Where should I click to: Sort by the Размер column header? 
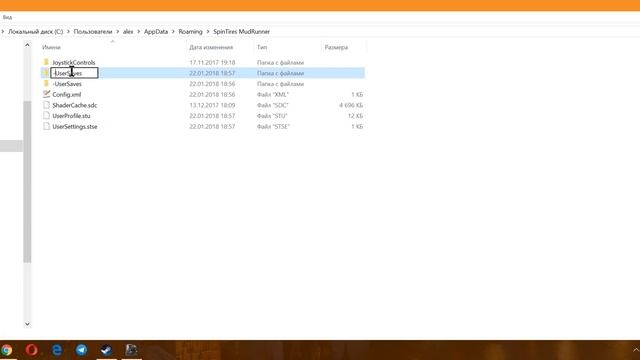pyautogui.click(x=336, y=47)
